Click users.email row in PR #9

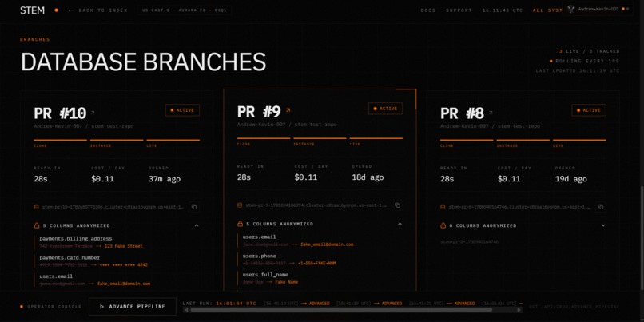pos(320,241)
